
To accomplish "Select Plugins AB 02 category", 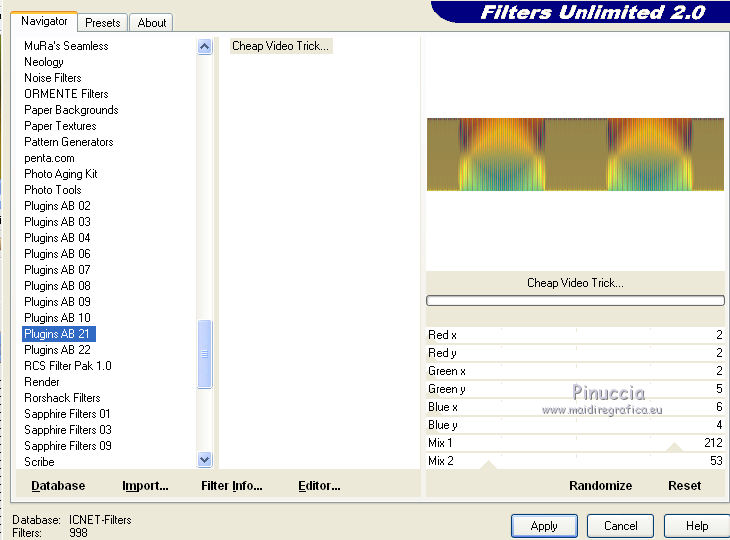I will pos(57,206).
